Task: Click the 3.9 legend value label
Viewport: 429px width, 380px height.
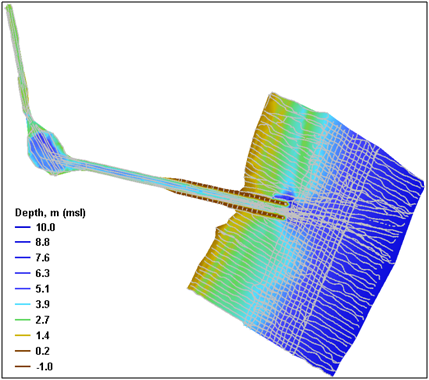Action: click(42, 305)
